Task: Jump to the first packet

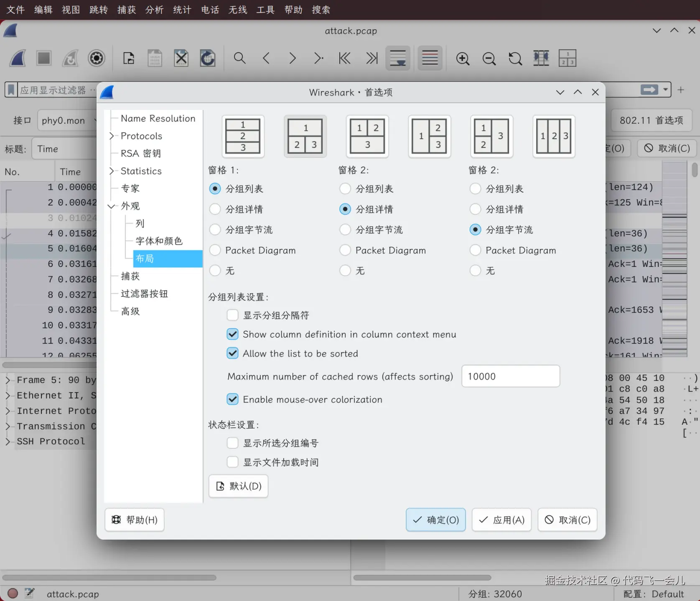Action: [x=345, y=58]
